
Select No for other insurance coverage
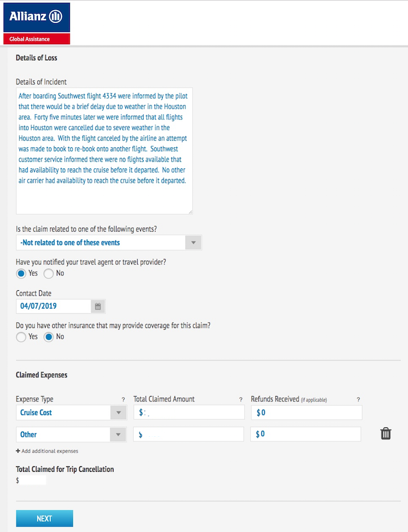(x=48, y=337)
